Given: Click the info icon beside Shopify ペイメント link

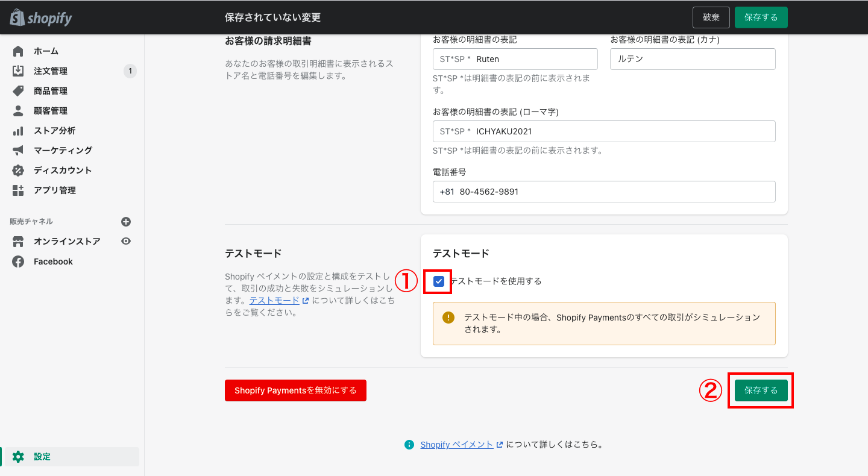Looking at the screenshot, I should (x=409, y=445).
